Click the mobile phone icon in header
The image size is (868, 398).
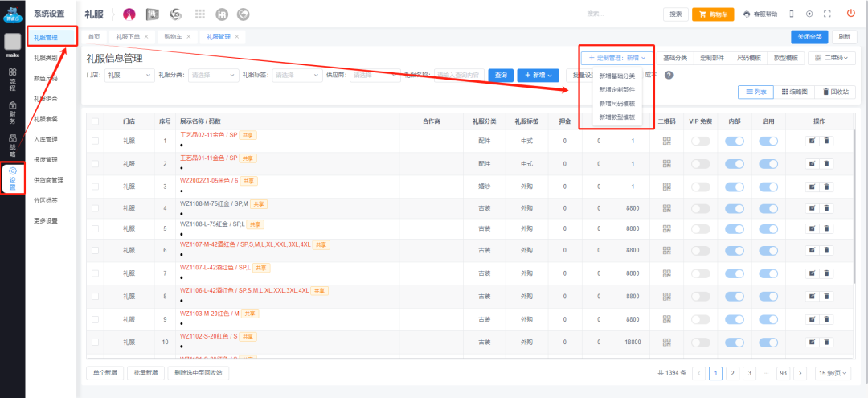[791, 14]
